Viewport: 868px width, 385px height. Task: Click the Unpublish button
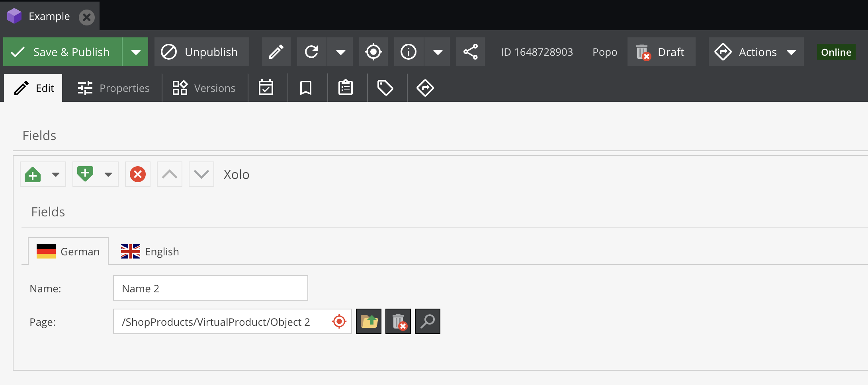(x=201, y=52)
